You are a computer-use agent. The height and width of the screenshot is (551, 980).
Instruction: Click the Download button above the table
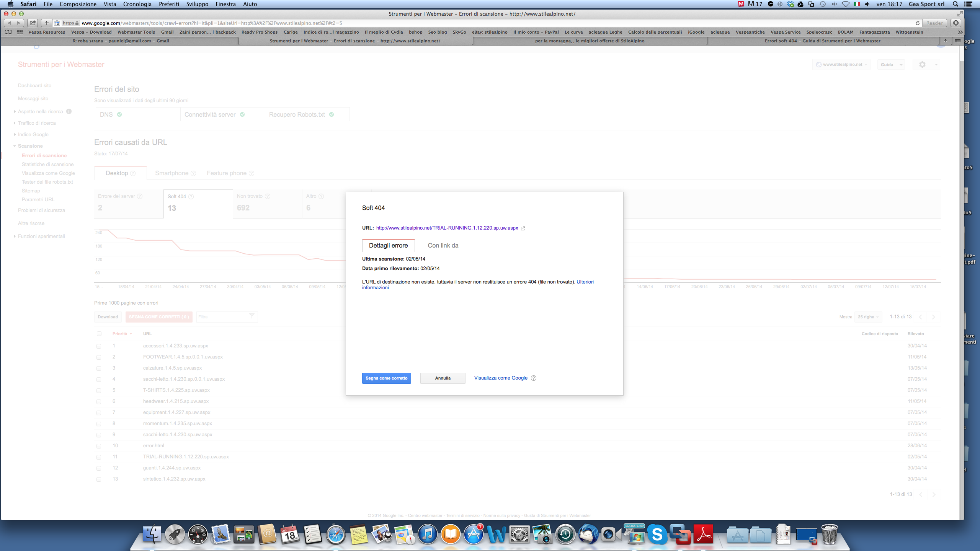pos(108,317)
